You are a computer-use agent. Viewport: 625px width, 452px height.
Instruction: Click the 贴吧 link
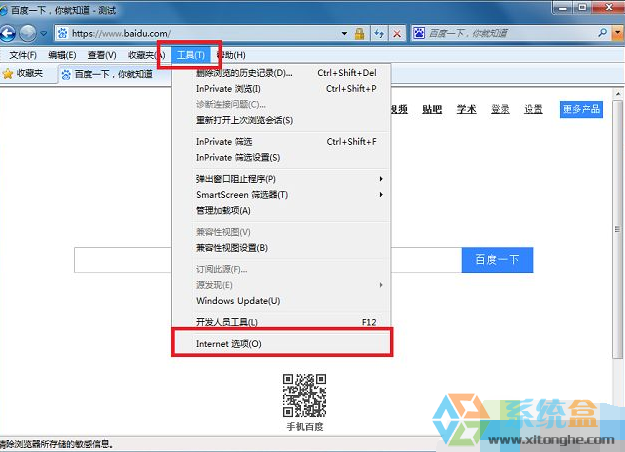pyautogui.click(x=432, y=109)
